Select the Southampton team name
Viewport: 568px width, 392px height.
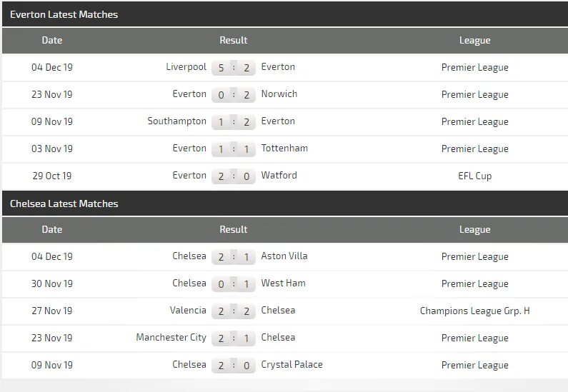(x=176, y=121)
